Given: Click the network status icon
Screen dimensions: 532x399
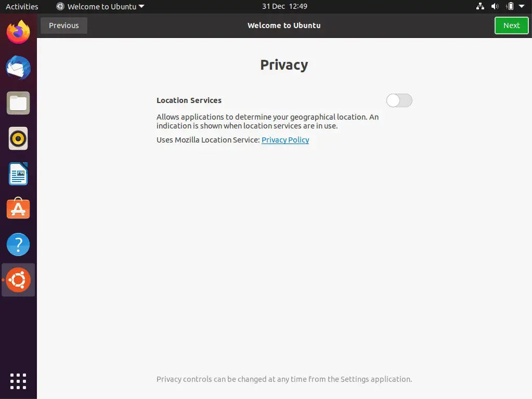Looking at the screenshot, I should click(480, 6).
